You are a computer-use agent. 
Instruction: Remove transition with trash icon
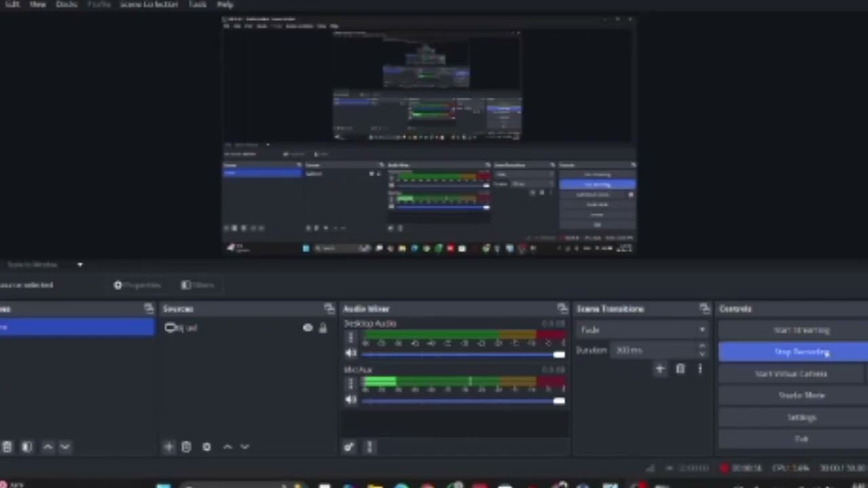[680, 369]
